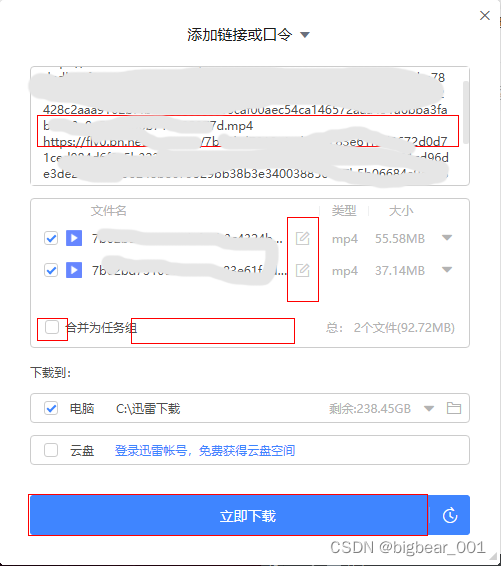Click the mp4 type of 37.14MB file
Image resolution: width=501 pixels, height=566 pixels.
pos(345,271)
